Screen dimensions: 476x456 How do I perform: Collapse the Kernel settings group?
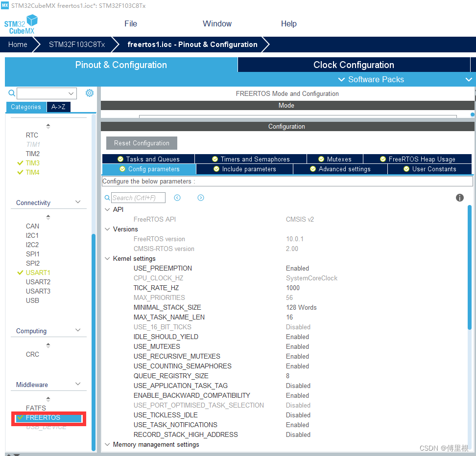coord(107,258)
